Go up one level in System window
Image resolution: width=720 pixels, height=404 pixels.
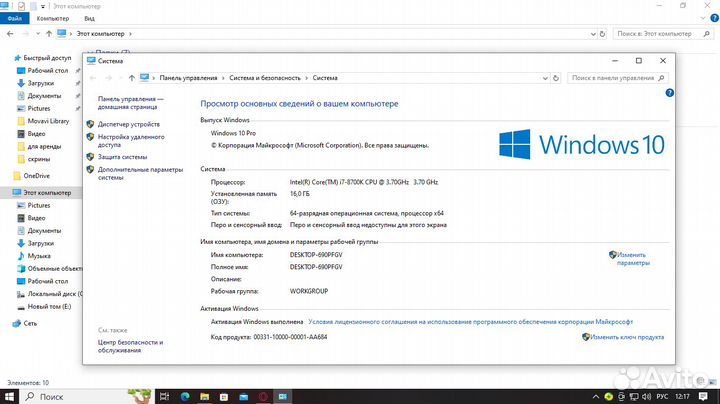pos(132,78)
